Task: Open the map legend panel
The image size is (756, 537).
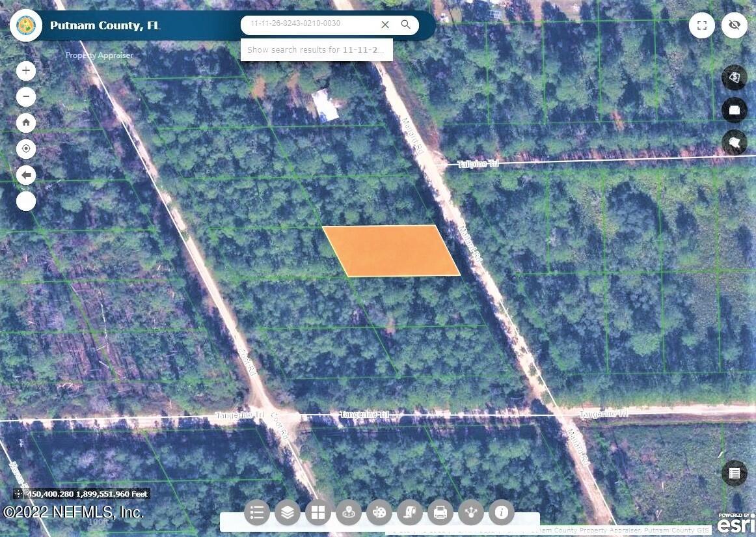Action: click(x=257, y=512)
